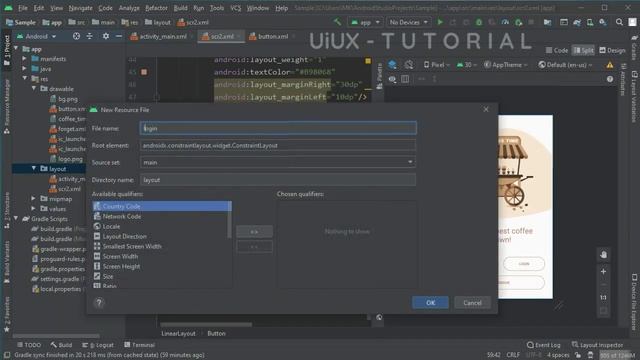
Task: Click the design help question icon
Action: (x=610, y=79)
